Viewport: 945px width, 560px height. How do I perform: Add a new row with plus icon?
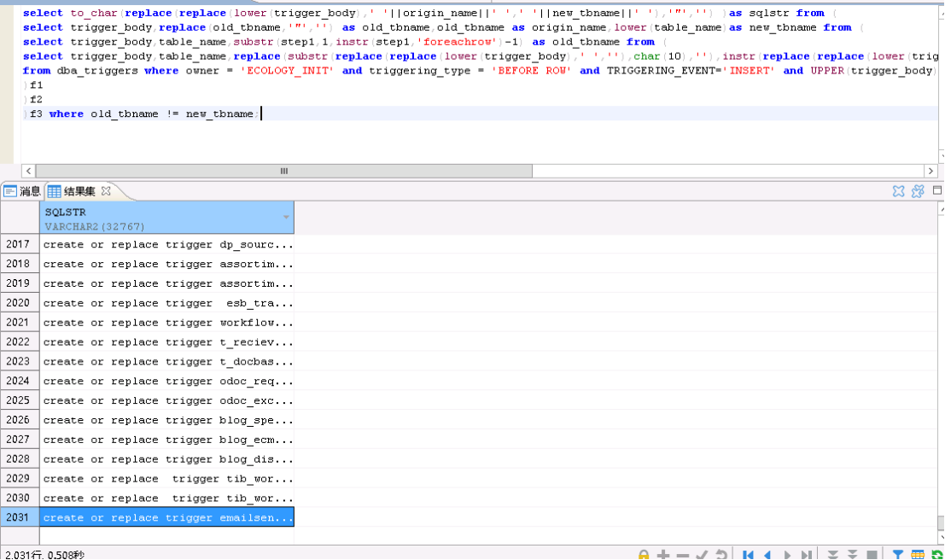[663, 555]
